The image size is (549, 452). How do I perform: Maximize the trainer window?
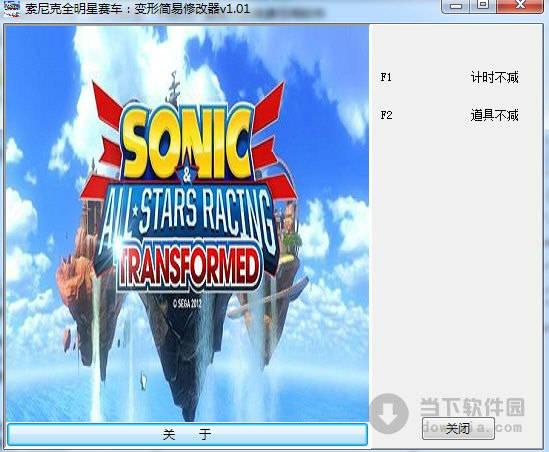(483, 6)
